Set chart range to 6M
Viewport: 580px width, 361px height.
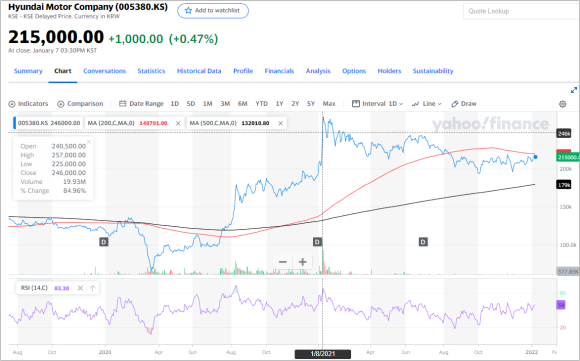click(243, 104)
